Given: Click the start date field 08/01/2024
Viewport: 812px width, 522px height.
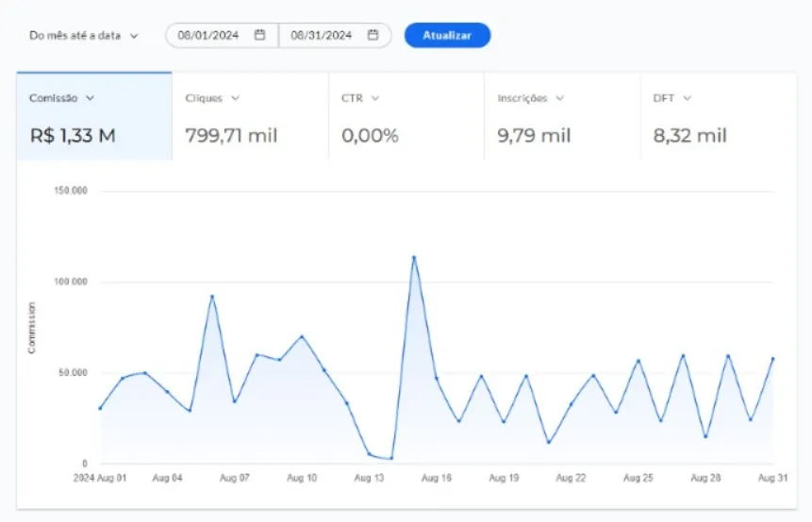Looking at the screenshot, I should (x=208, y=36).
